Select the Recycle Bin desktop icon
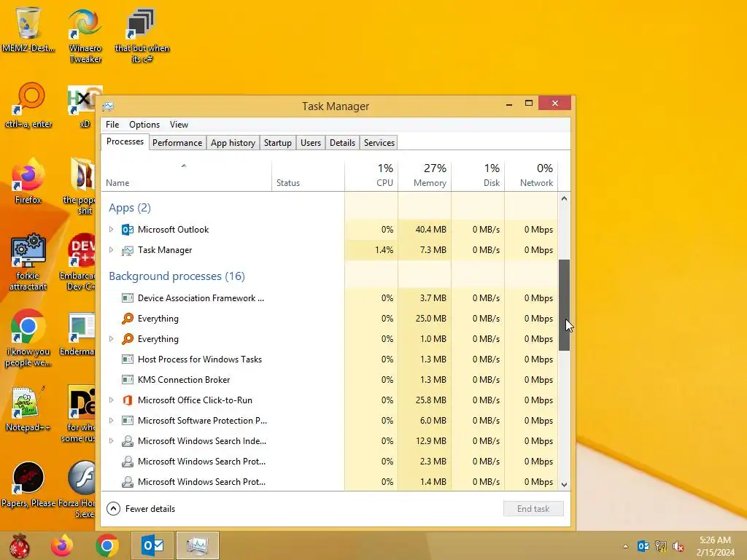The width and height of the screenshot is (747, 560). pos(28,28)
